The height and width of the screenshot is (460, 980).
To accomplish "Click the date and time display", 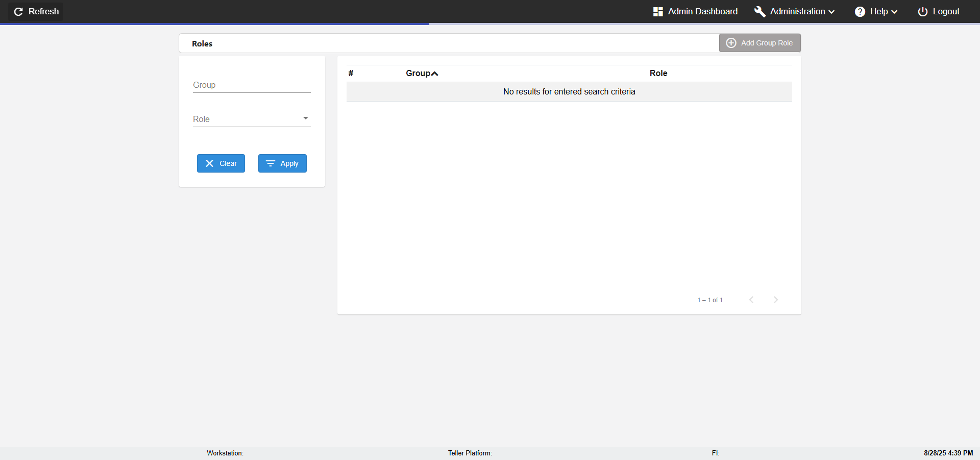I will coord(948,453).
